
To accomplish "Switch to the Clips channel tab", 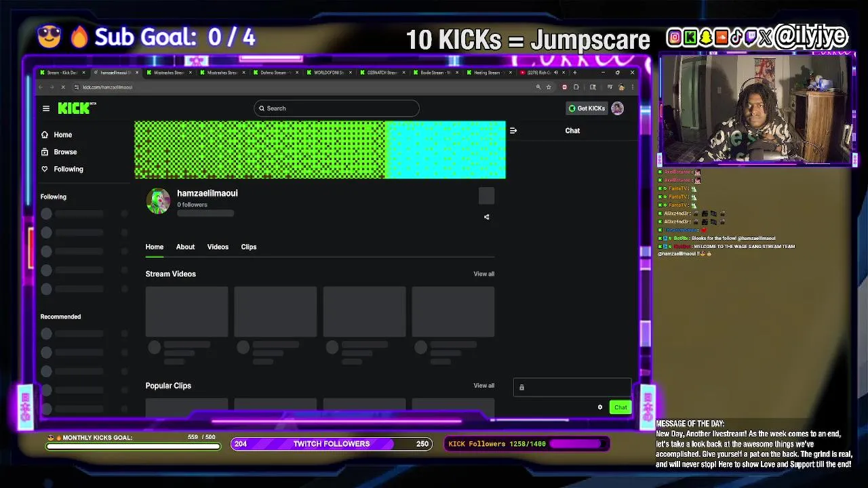I will pos(249,247).
